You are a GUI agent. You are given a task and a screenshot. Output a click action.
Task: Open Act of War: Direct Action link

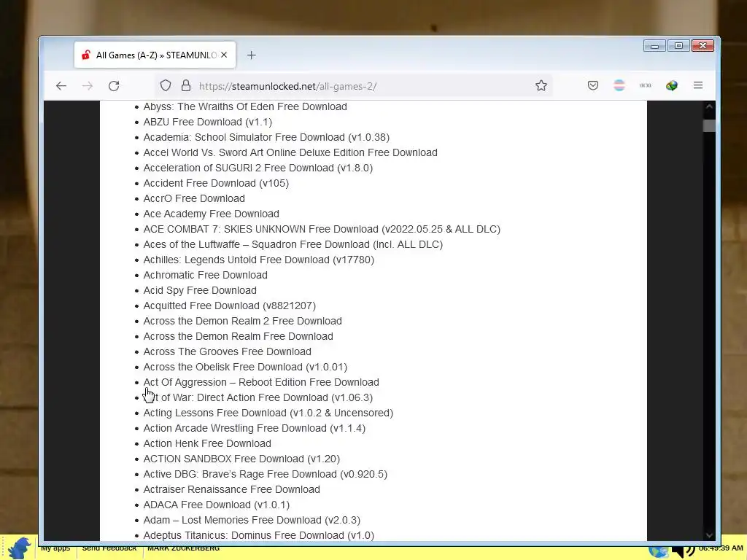[258, 397]
